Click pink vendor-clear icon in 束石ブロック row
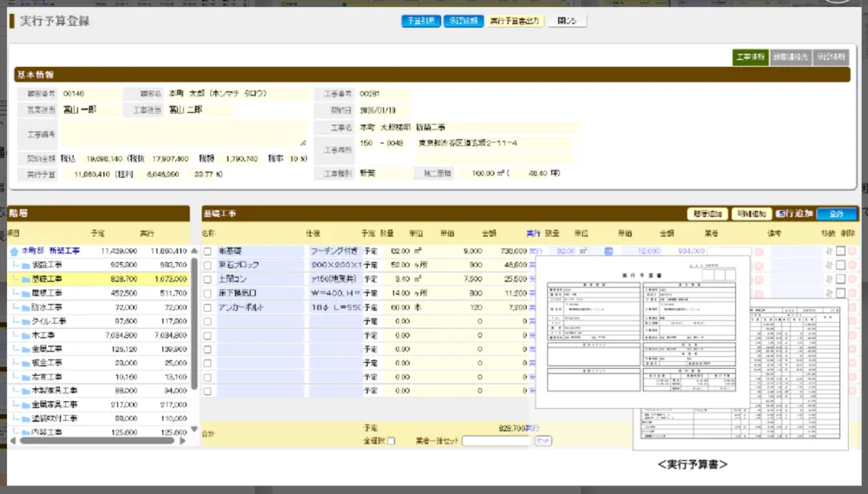The image size is (868, 494). [x=759, y=266]
